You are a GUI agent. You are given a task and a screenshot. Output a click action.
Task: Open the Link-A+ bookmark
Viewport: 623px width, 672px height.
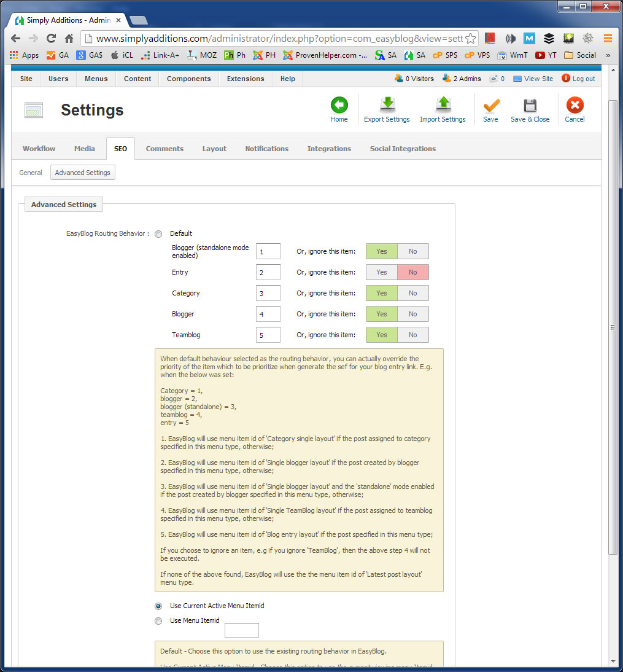pos(160,55)
